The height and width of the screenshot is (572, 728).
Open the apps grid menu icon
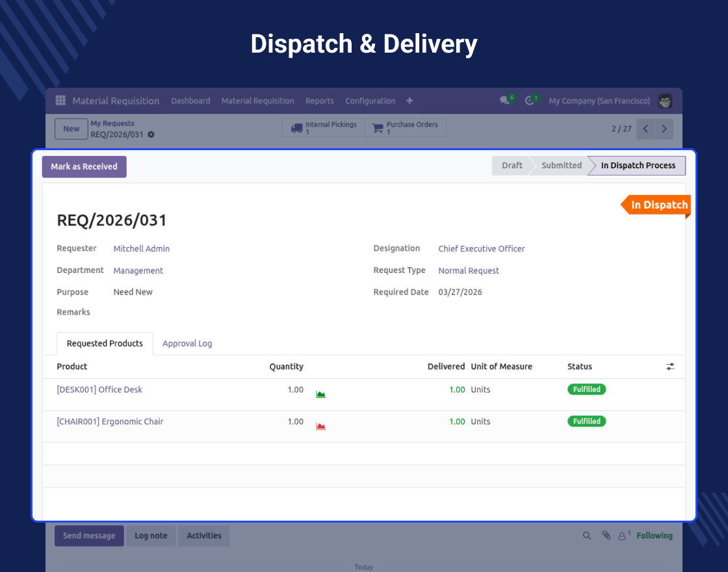[60, 101]
